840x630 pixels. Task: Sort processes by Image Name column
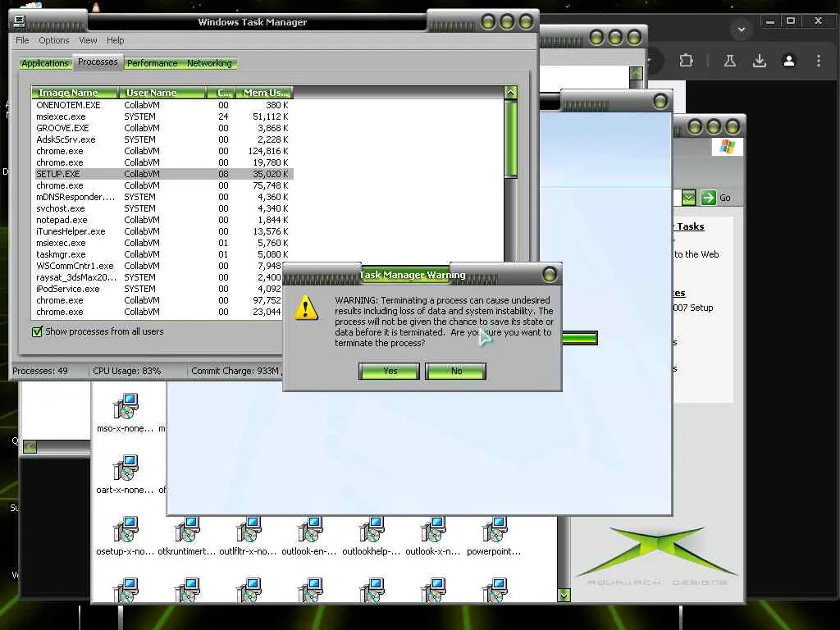(75, 93)
